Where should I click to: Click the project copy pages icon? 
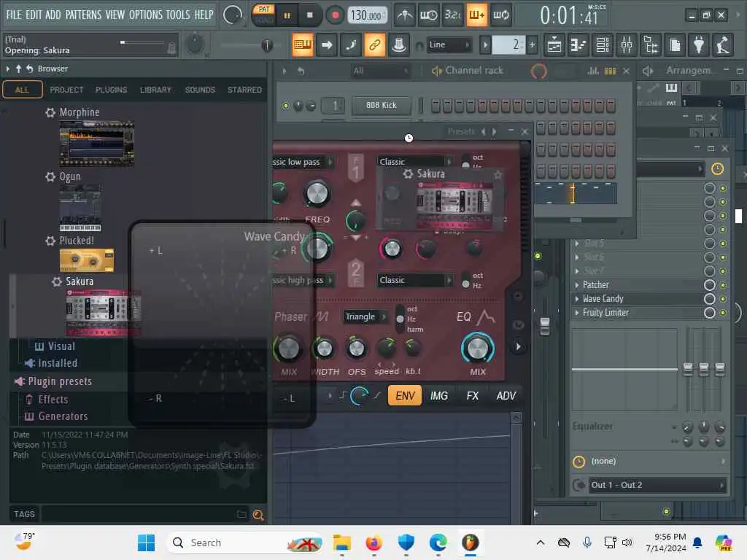(x=675, y=44)
